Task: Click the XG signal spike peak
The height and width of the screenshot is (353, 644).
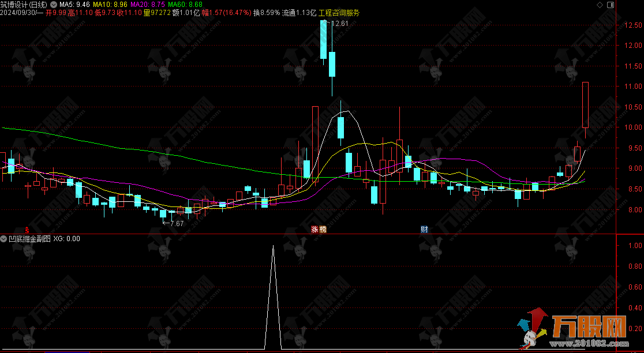Action: pyautogui.click(x=273, y=246)
